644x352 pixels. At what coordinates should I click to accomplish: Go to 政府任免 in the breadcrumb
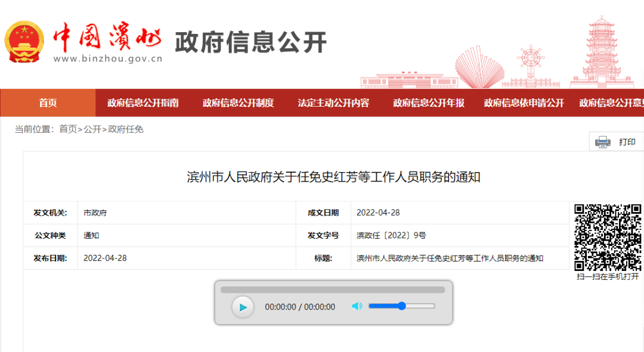click(x=126, y=129)
